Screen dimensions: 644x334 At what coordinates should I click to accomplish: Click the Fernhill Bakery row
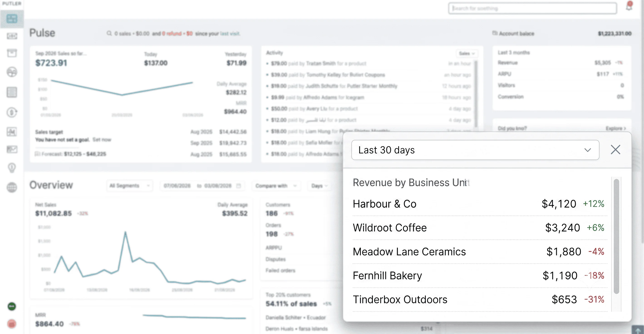(479, 276)
